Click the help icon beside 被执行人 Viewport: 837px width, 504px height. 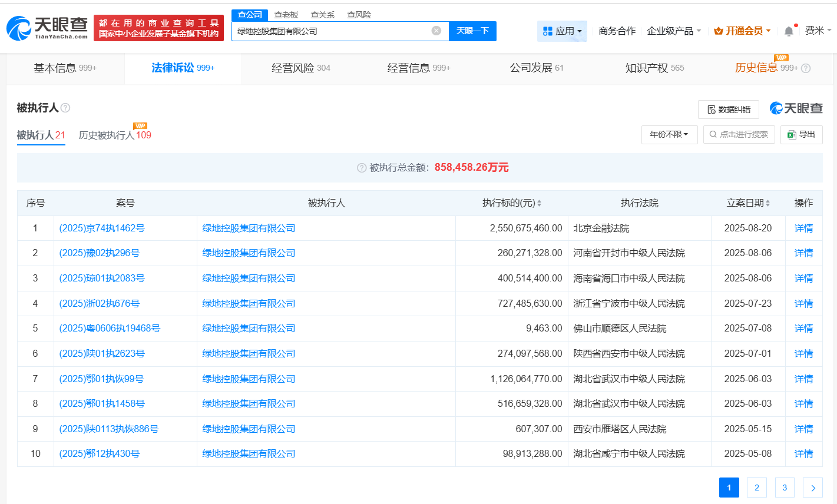[67, 108]
